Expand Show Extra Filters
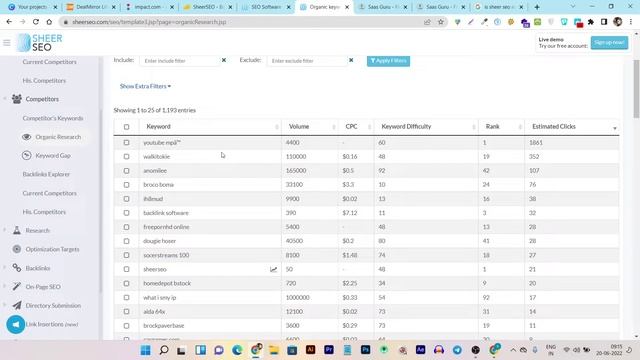The image size is (640, 360). [145, 86]
